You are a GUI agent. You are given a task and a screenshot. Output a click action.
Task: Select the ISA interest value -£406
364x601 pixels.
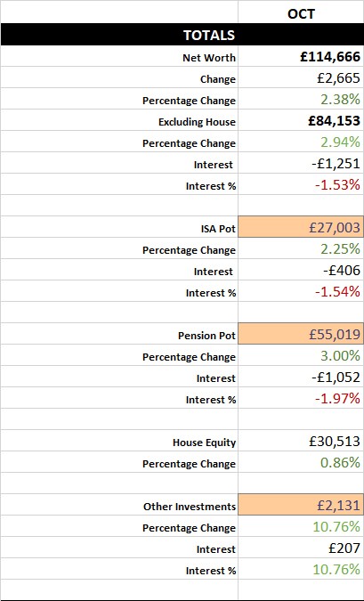301,271
